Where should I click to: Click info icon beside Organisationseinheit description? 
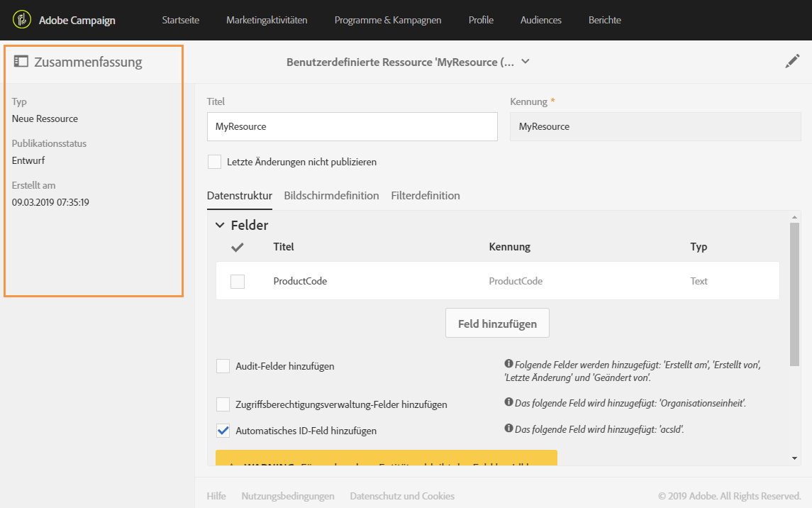click(x=508, y=402)
